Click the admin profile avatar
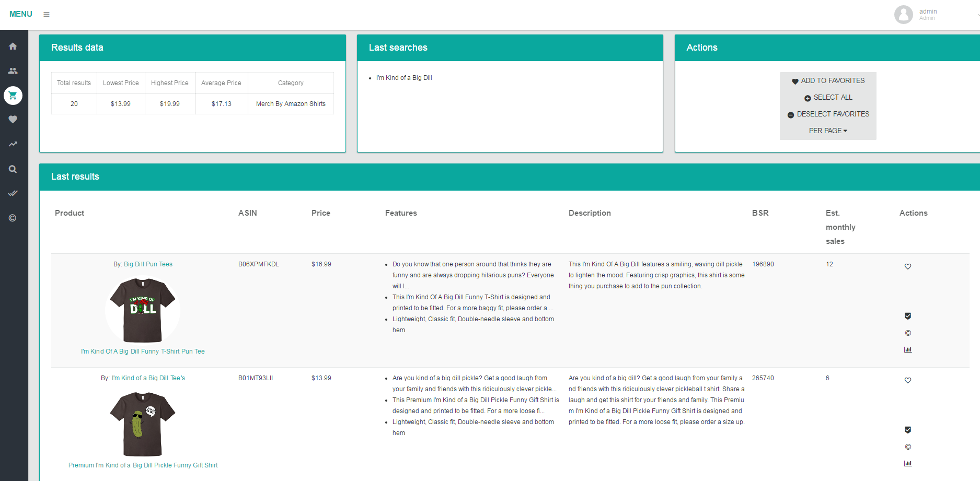 coord(904,14)
